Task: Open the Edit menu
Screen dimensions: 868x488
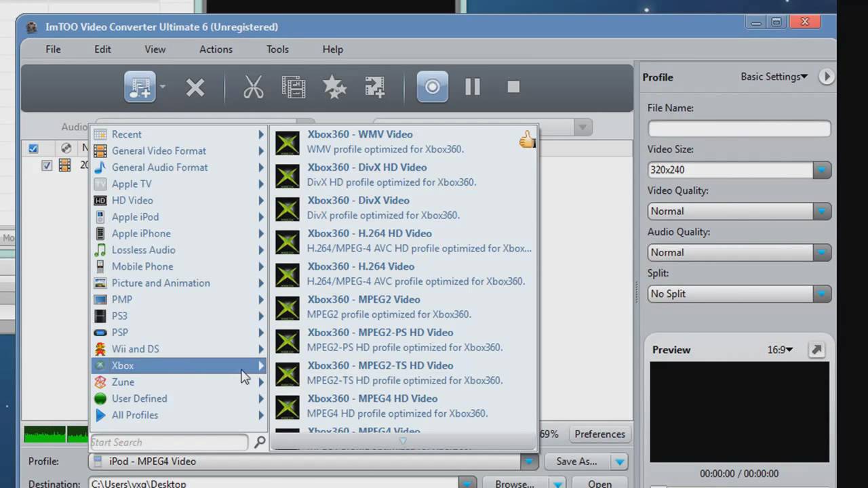Action: coord(102,49)
